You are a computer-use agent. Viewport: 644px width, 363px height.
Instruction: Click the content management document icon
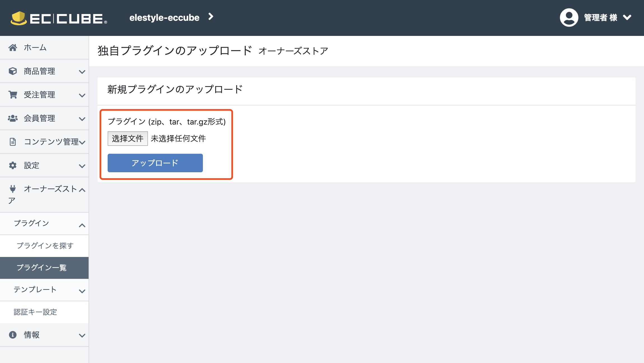pyautogui.click(x=13, y=142)
